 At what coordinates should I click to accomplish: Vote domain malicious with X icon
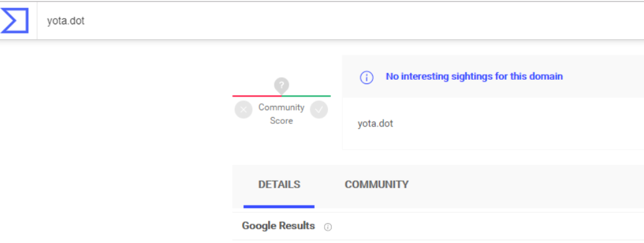(x=243, y=110)
